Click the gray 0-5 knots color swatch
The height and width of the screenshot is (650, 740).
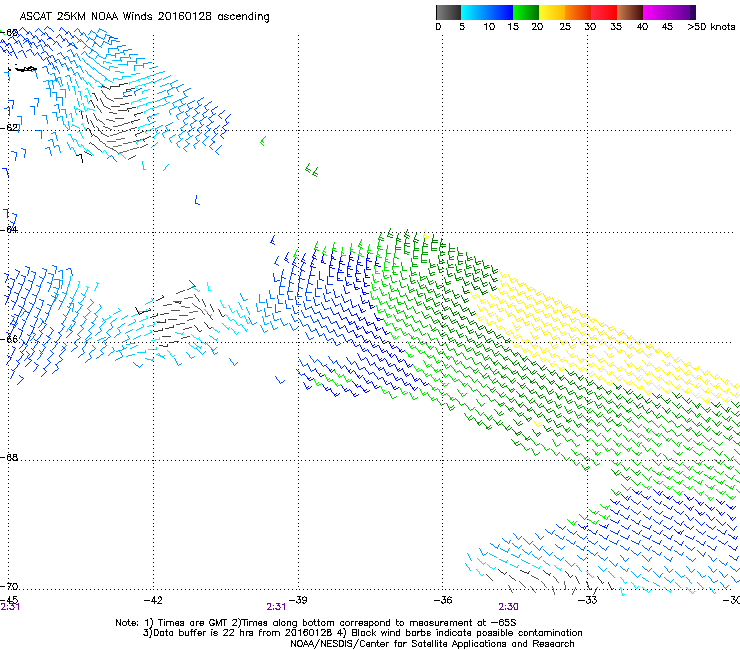coord(448,12)
